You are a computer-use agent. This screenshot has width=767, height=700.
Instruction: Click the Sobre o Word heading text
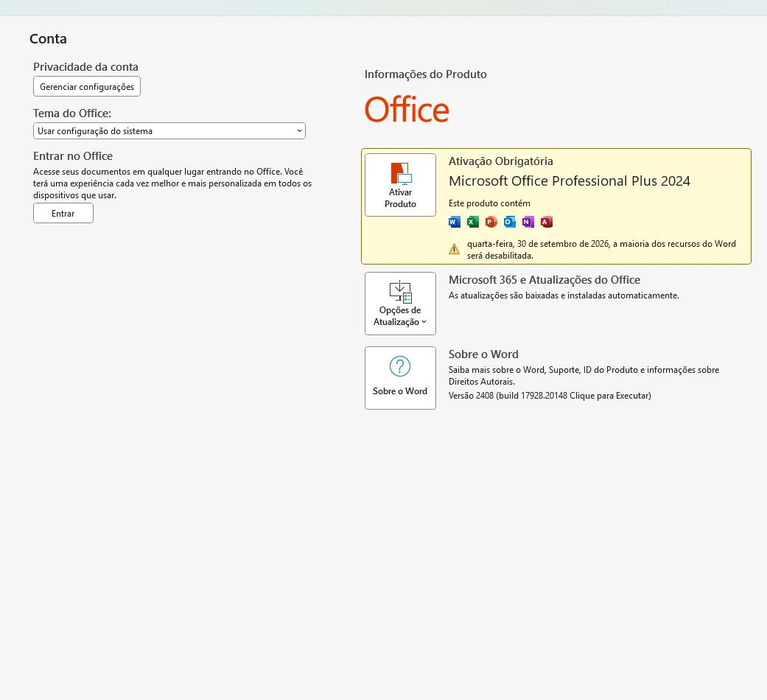[x=483, y=354]
